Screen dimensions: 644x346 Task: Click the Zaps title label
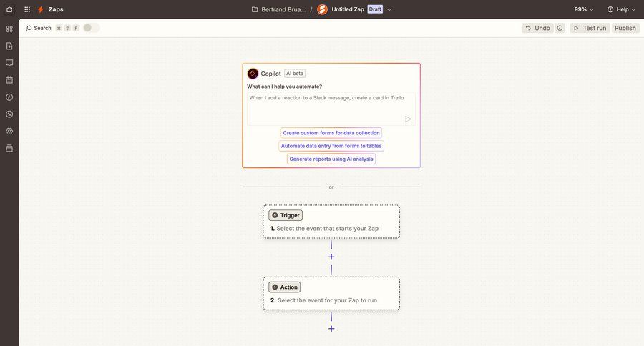click(56, 9)
